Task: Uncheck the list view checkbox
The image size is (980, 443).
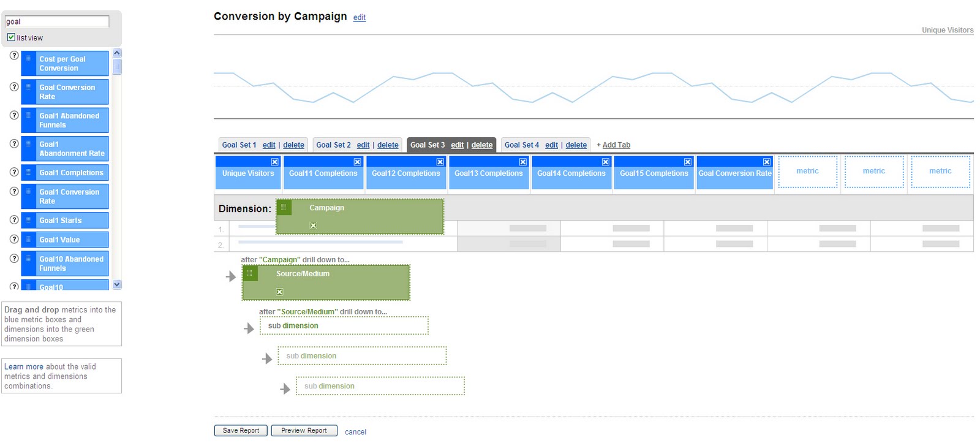Action: point(11,37)
